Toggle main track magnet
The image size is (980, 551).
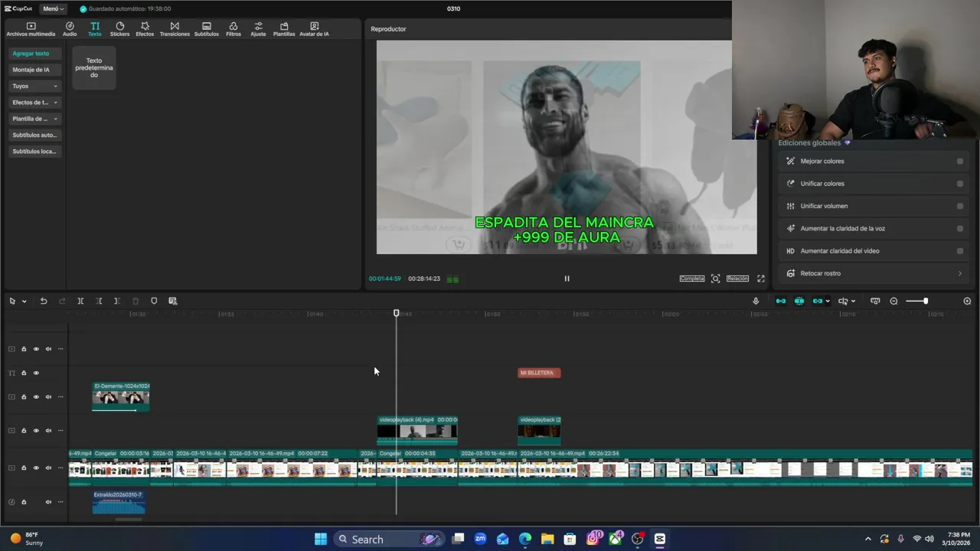781,302
